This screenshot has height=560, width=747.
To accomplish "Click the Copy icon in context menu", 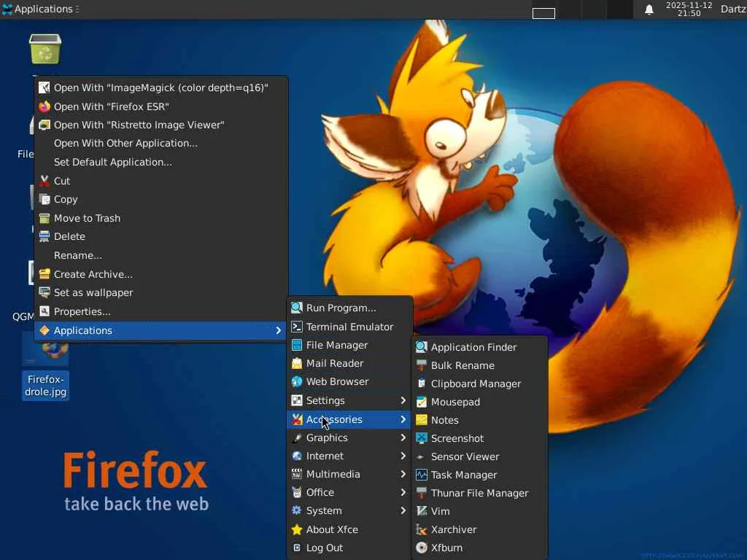I will [x=44, y=200].
